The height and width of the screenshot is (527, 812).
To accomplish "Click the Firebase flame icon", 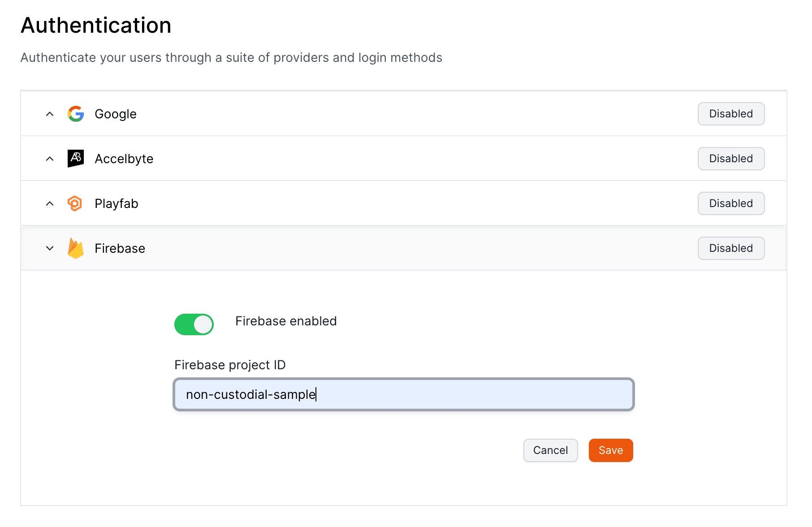I will [x=75, y=248].
